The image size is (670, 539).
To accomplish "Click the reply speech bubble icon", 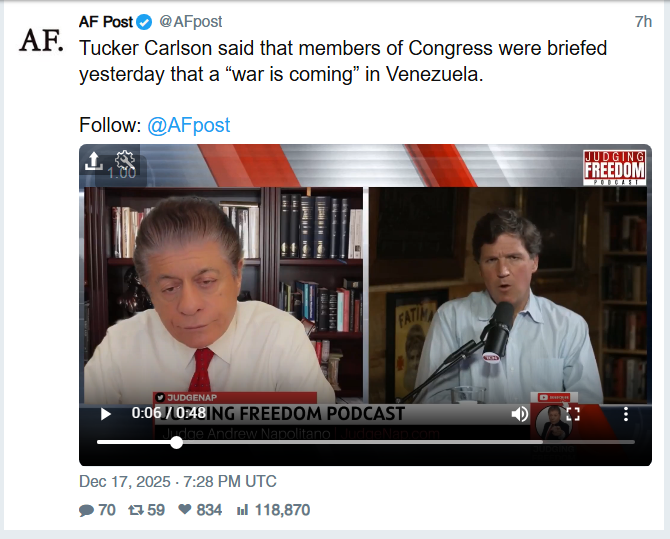I will (86, 510).
